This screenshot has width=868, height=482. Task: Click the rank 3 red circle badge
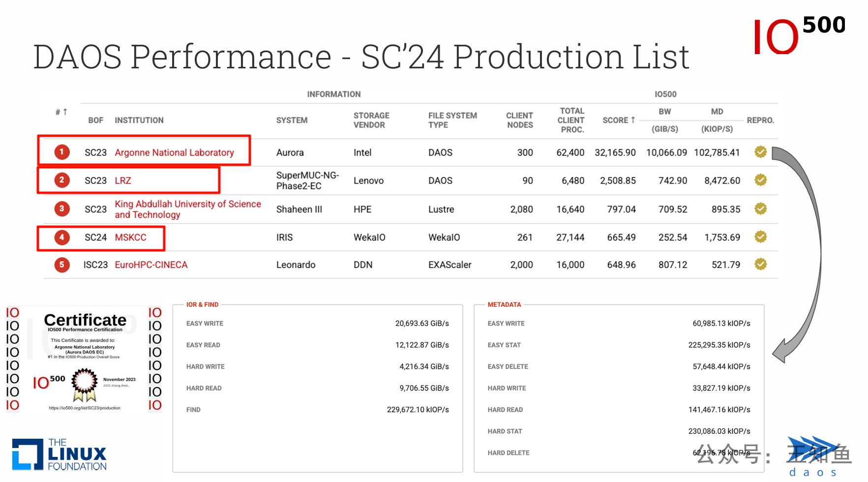pyautogui.click(x=61, y=209)
